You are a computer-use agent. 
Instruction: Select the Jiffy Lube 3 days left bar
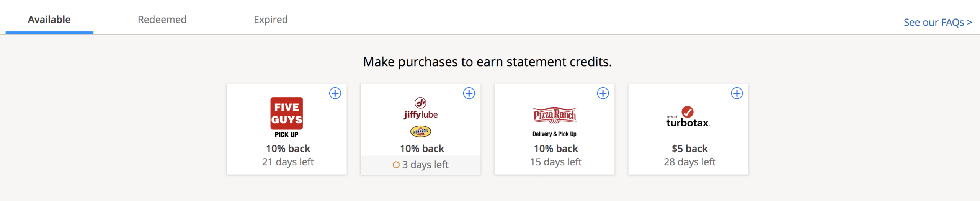point(421,165)
